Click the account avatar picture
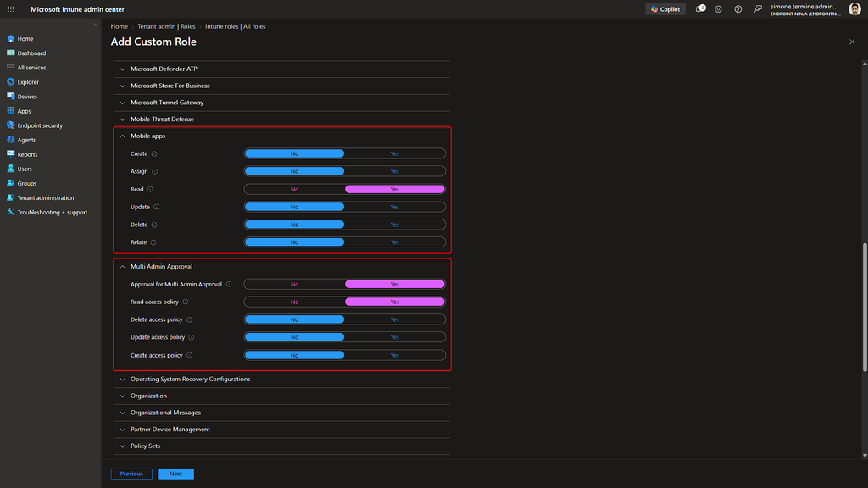Image resolution: width=868 pixels, height=488 pixels. 854,9
